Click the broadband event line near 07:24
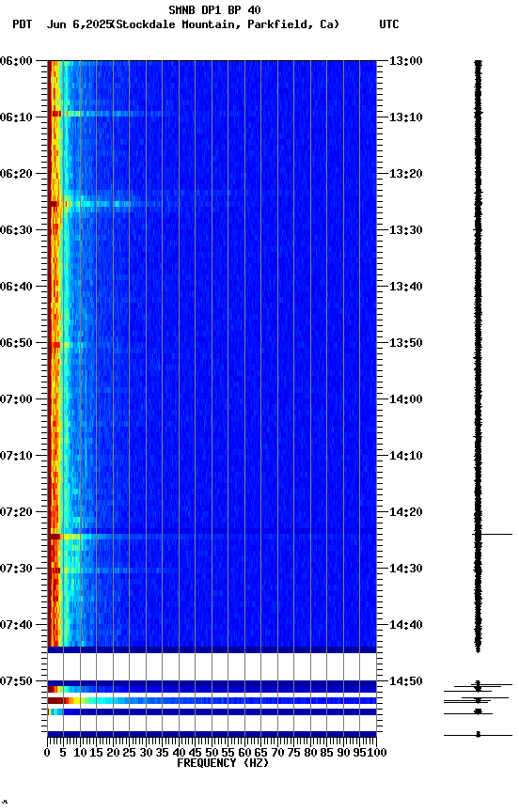The image size is (519, 812). (x=212, y=537)
